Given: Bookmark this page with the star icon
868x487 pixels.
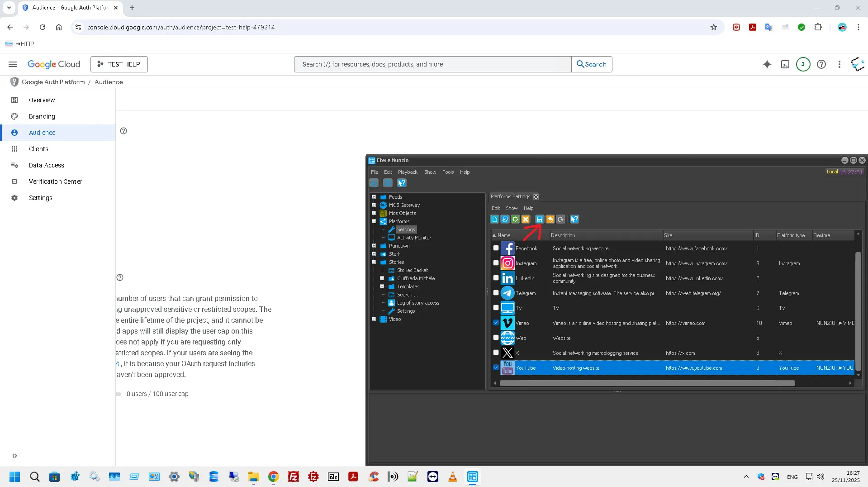Looking at the screenshot, I should 714,27.
